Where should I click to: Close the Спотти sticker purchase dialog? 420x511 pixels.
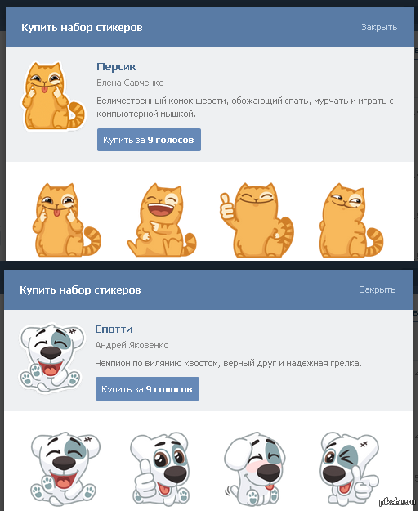click(x=378, y=289)
